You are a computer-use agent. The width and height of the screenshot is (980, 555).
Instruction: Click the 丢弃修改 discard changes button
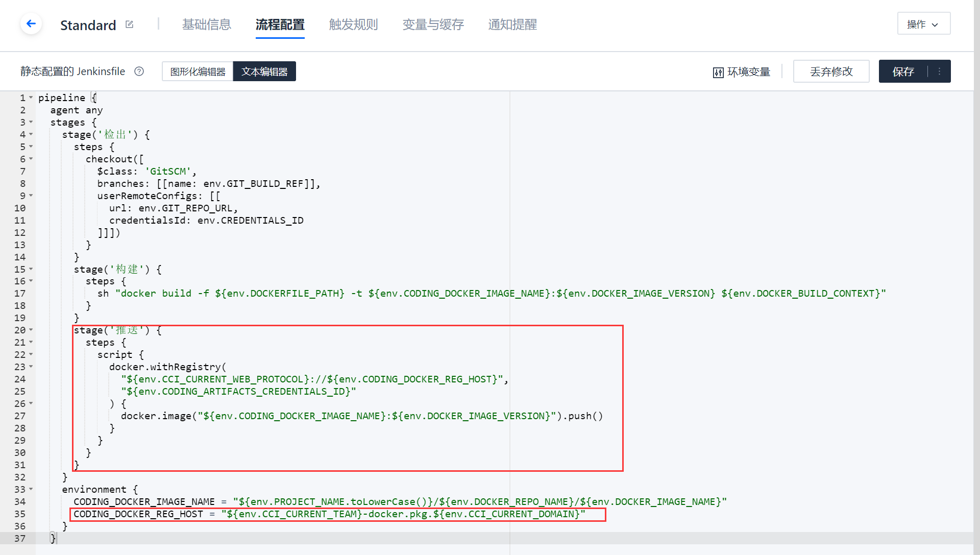[830, 71]
